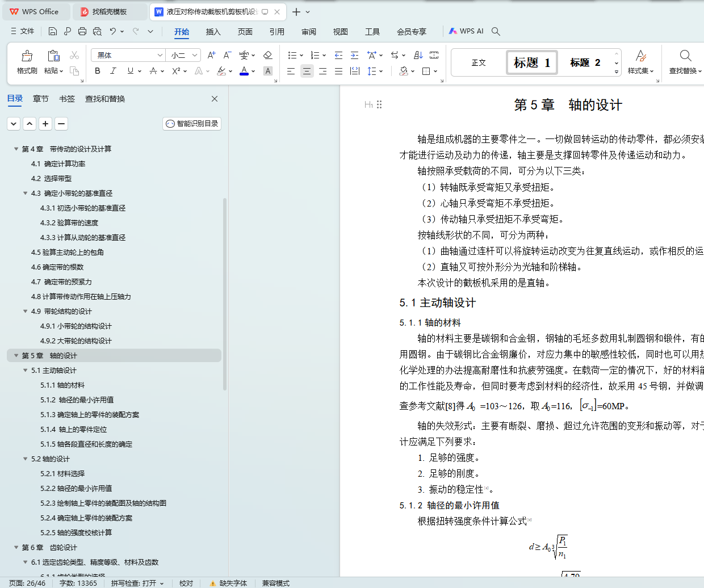Image resolution: width=704 pixels, height=588 pixels.
Task: Click the text phonetic guide (變) icon
Action: point(244,55)
